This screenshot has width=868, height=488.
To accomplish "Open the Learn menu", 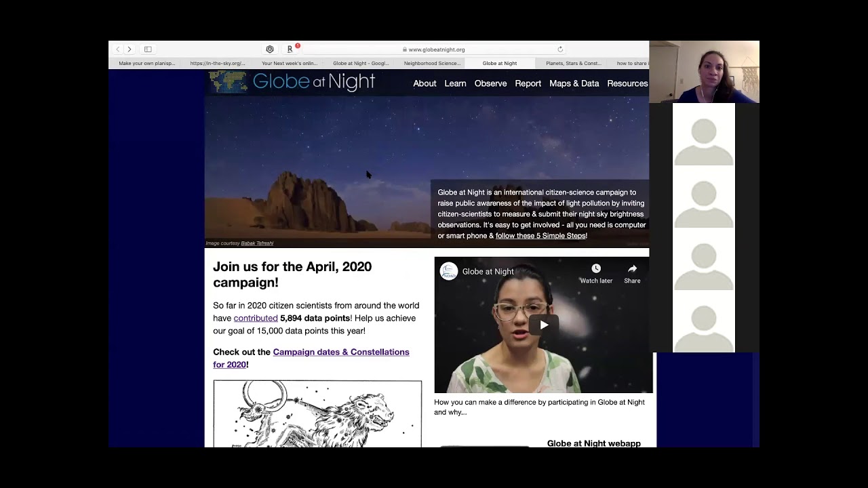I will coord(455,83).
